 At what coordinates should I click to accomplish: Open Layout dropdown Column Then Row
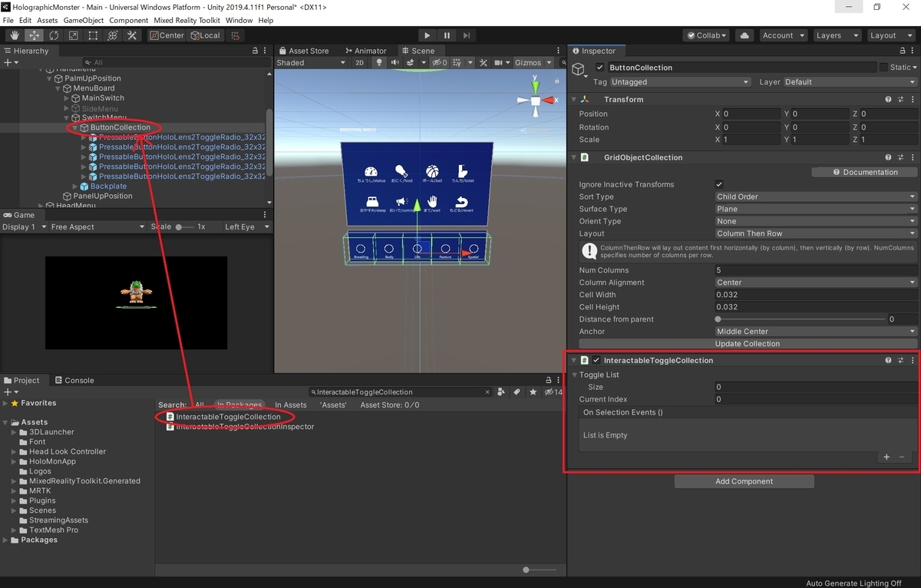click(816, 233)
